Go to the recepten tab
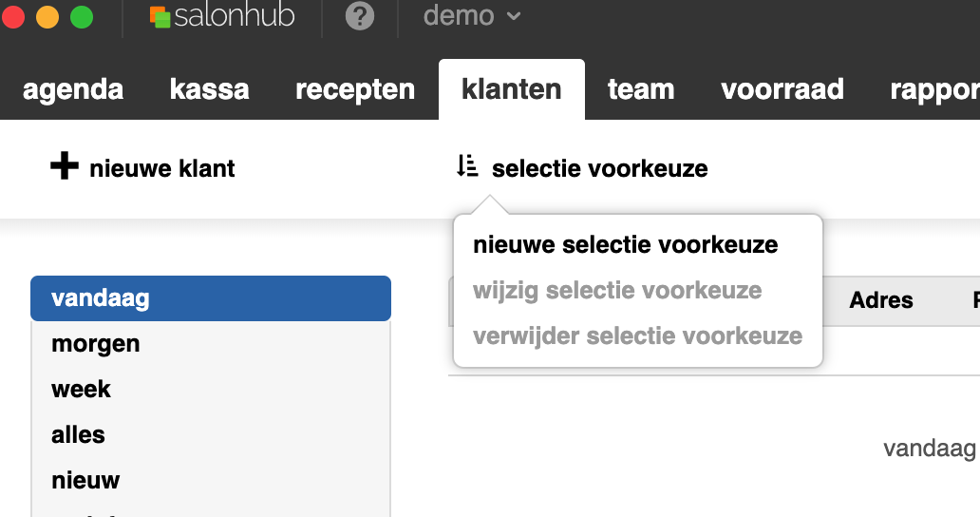The height and width of the screenshot is (517, 980). (x=355, y=89)
